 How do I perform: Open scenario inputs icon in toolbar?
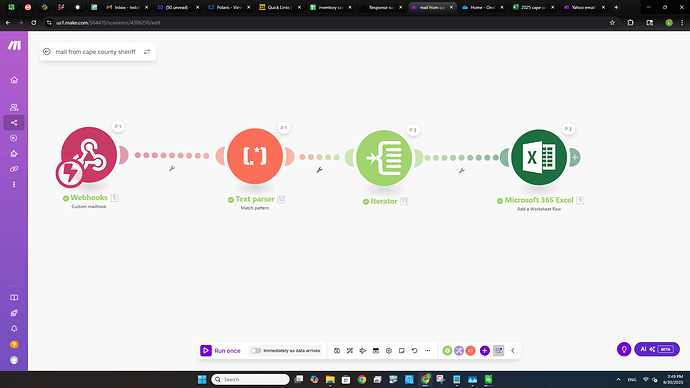(376, 351)
